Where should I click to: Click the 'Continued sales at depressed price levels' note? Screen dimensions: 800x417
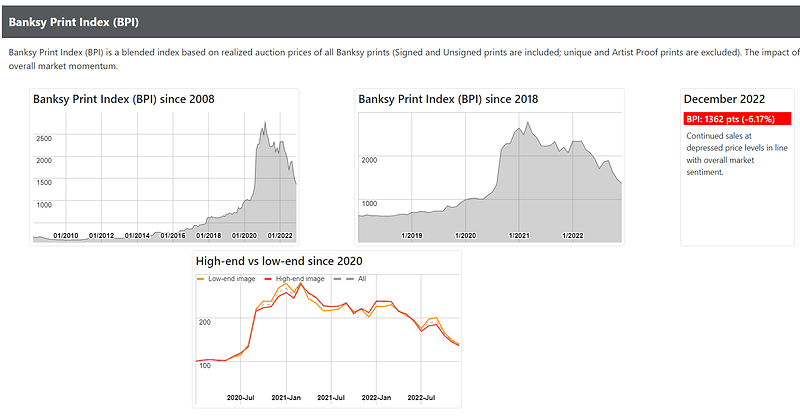737,154
